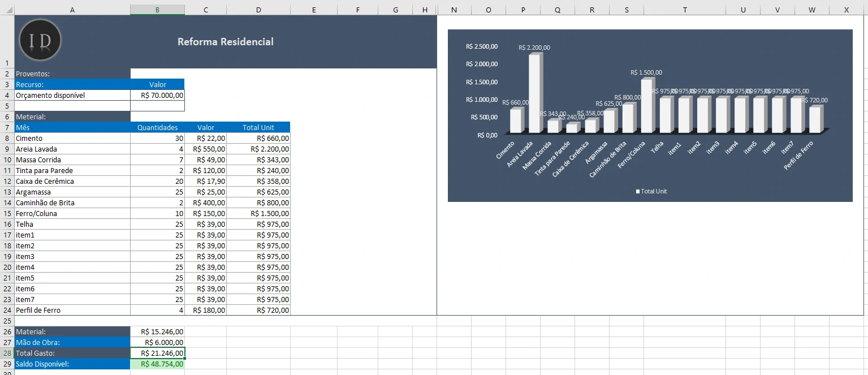868x375 pixels.
Task: Click the Total Unit legend marker
Action: 638,192
